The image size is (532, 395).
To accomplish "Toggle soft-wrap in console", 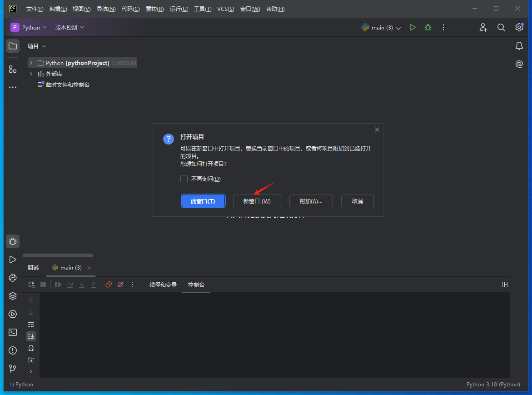I will coord(31,325).
